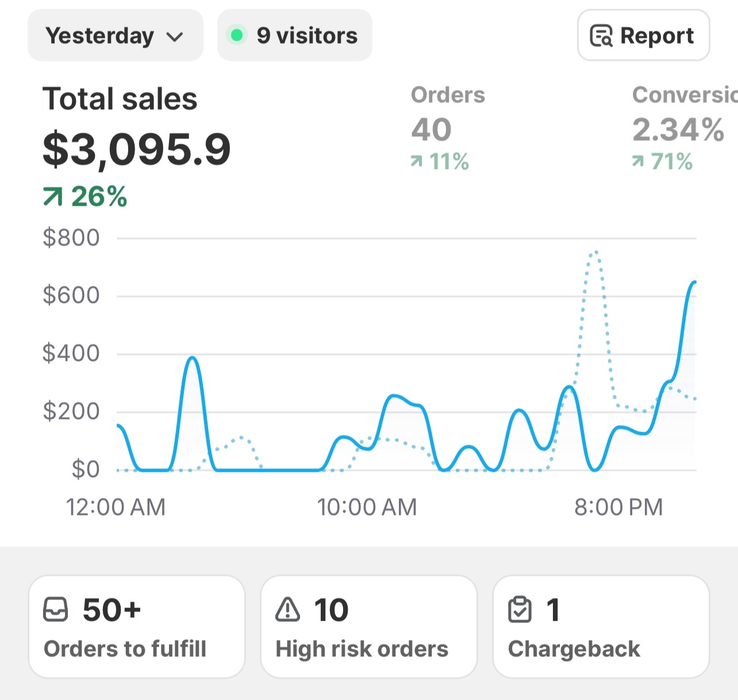Image resolution: width=738 pixels, height=700 pixels.
Task: Click the Conversion 71% up arrow
Action: tap(638, 161)
